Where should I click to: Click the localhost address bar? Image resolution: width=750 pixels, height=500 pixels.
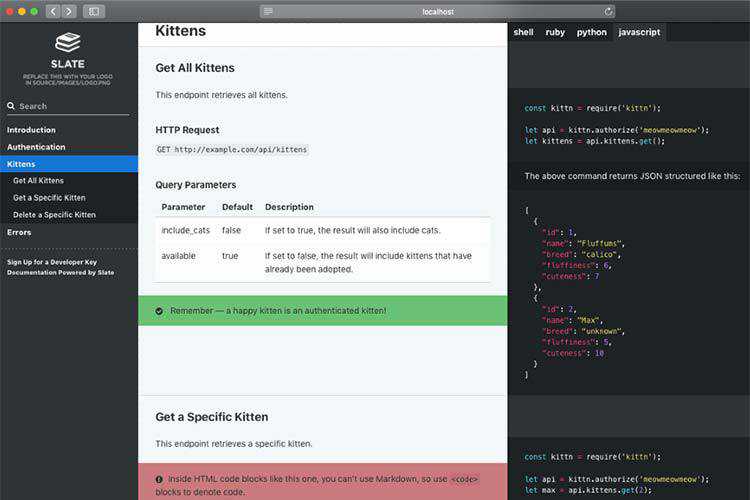(438, 11)
